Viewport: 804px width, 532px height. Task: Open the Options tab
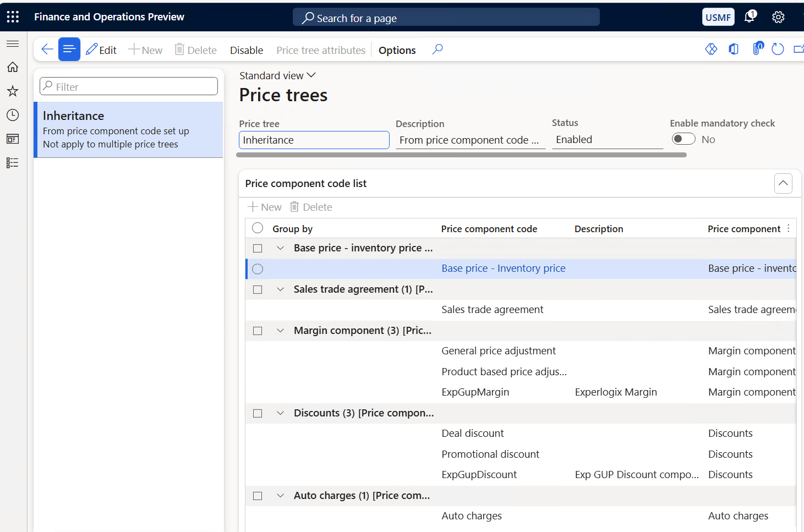coord(397,50)
